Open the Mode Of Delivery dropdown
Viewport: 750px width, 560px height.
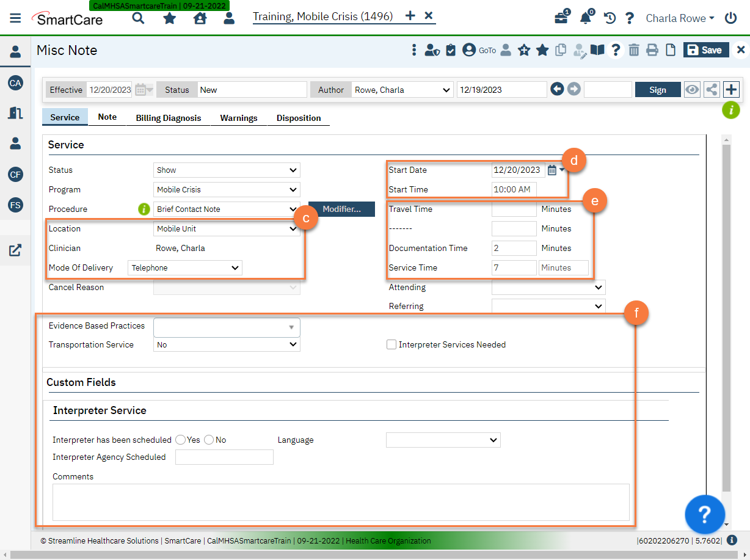click(185, 267)
